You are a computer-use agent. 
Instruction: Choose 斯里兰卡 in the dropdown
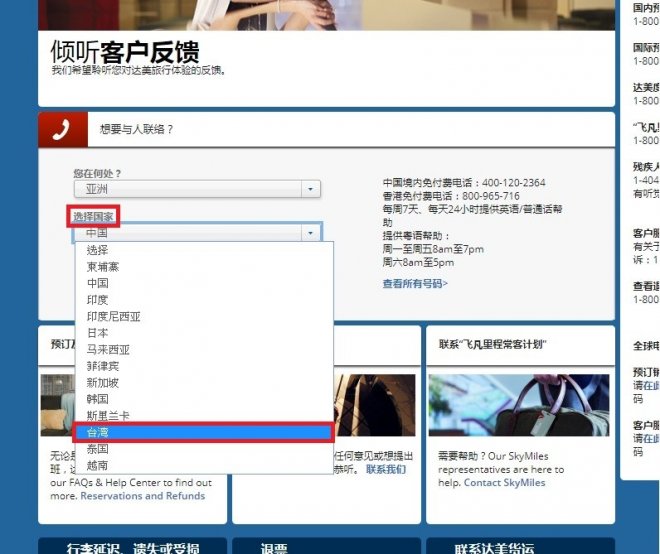(x=108, y=415)
